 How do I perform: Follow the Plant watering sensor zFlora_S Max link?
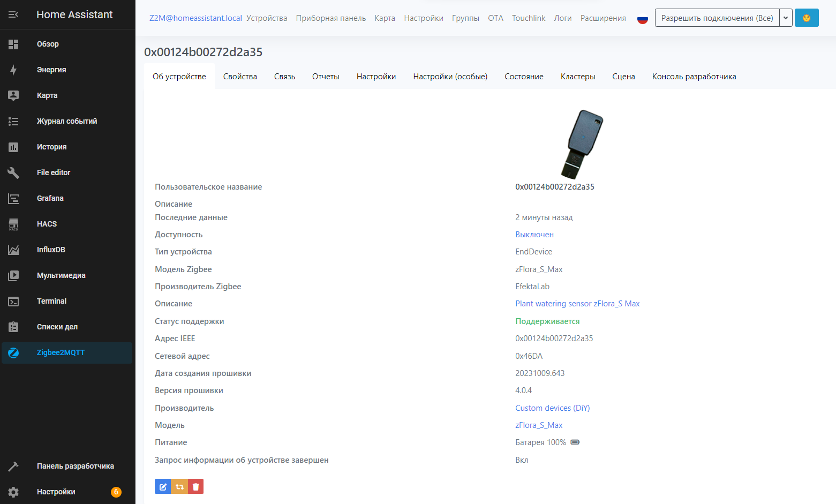[x=577, y=304]
